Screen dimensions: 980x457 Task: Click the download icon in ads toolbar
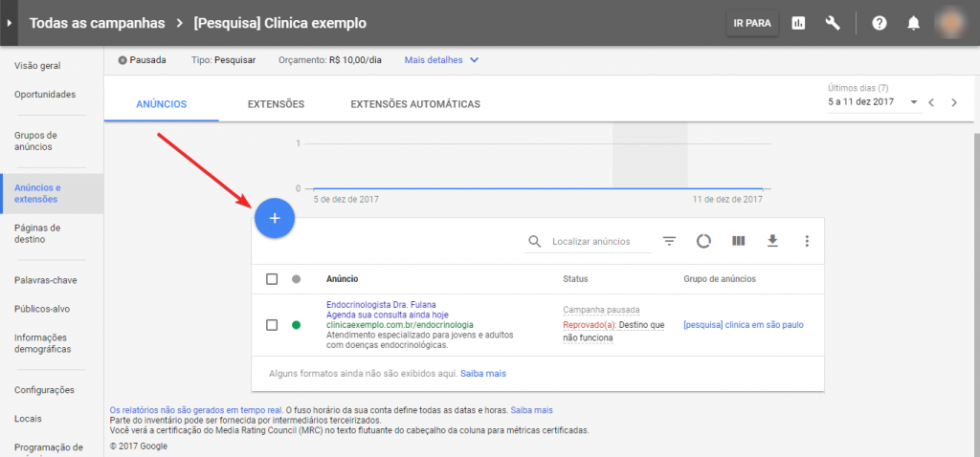(772, 241)
